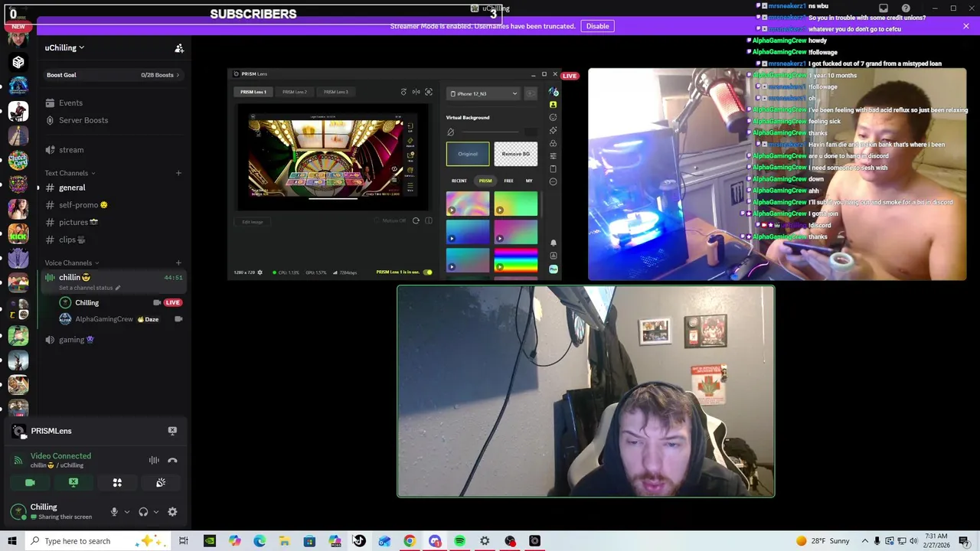Open the adjustments sliders icon in PRISM sidebar
The height and width of the screenshot is (551, 980).
click(x=553, y=156)
